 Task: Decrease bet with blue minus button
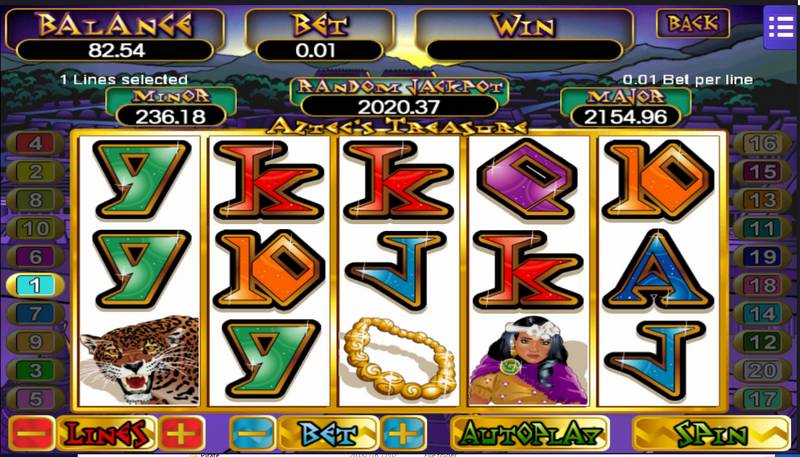pyautogui.click(x=253, y=435)
